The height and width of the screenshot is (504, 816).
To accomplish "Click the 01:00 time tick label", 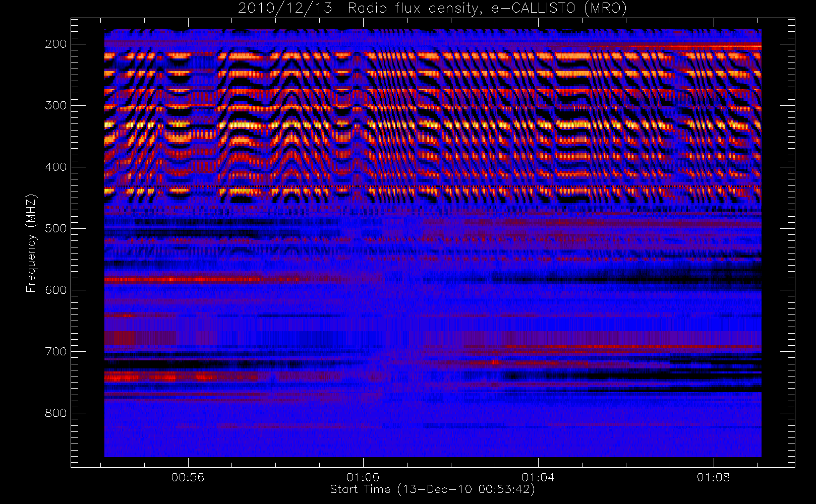I will pyautogui.click(x=363, y=477).
